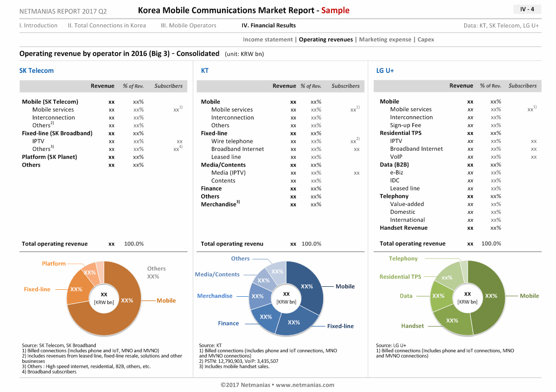The image size is (556, 392).
Task: Click the Data: KT, SK Telecom, LG U+ note
Action: [x=501, y=25]
